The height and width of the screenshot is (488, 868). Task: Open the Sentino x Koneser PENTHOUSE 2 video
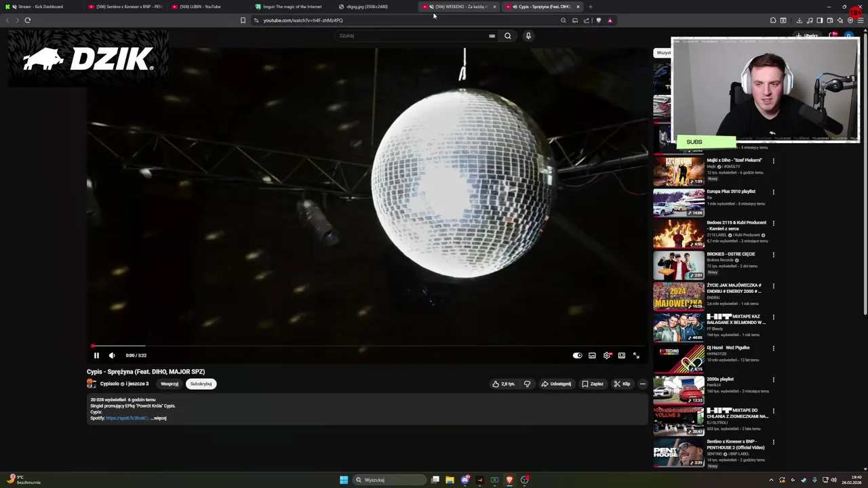click(679, 453)
